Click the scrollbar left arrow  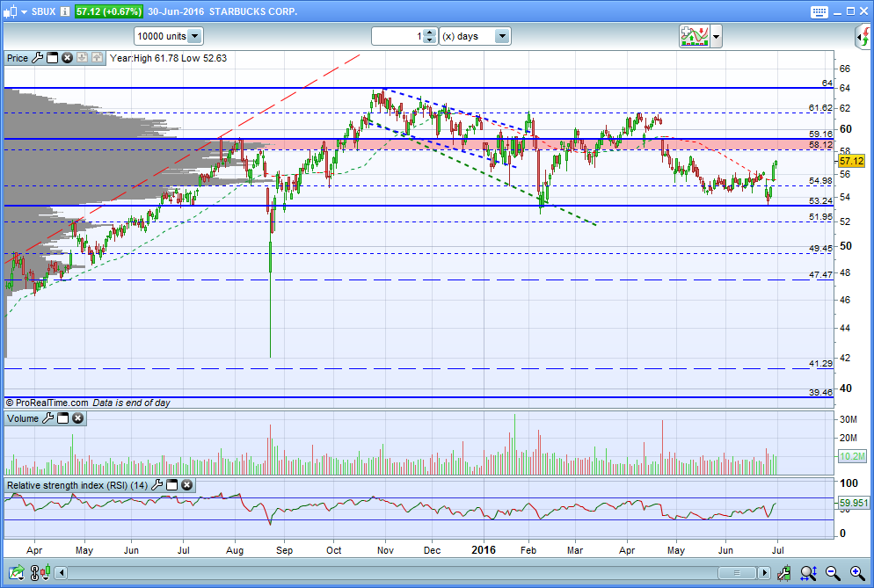62,572
